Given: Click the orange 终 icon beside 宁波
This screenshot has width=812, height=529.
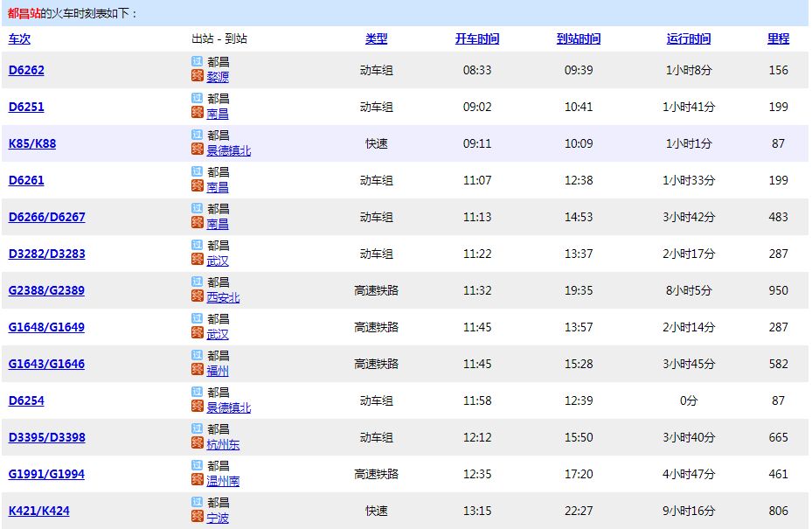Looking at the screenshot, I should click(x=197, y=517).
